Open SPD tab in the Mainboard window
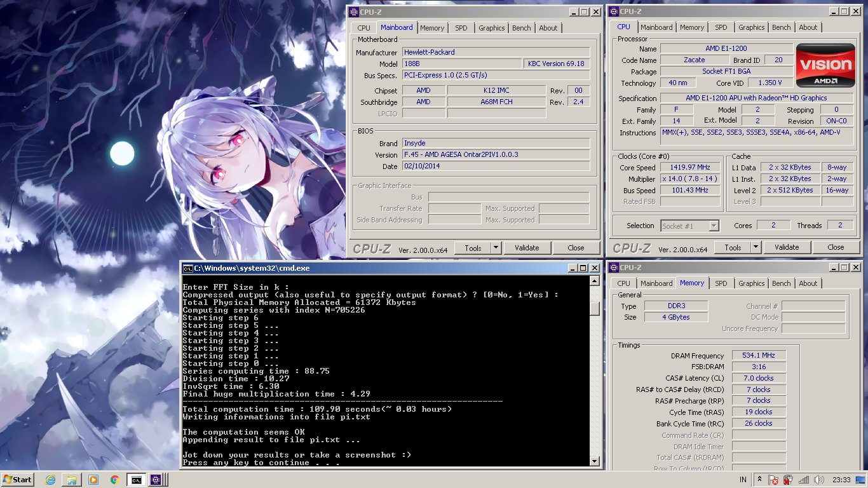This screenshot has width=868, height=488. 461,28
